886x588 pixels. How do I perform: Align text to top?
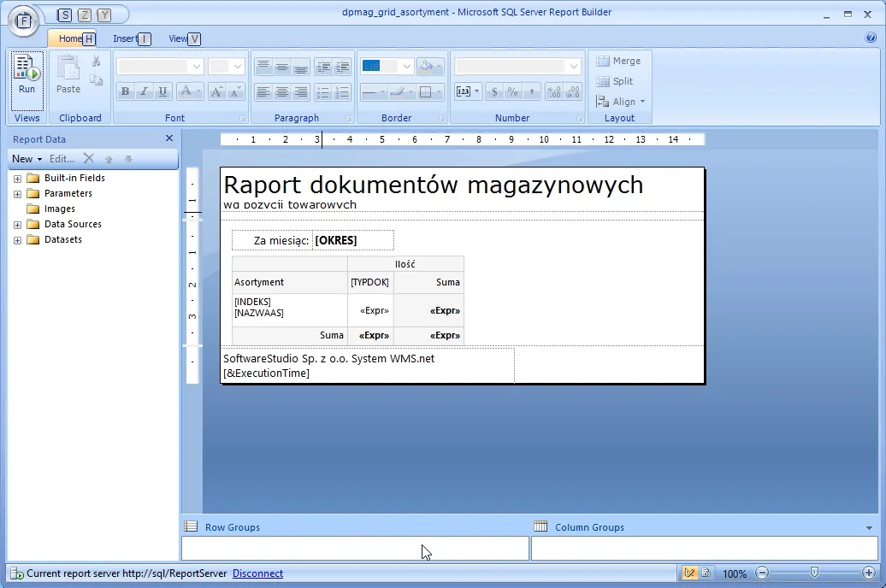click(263, 67)
